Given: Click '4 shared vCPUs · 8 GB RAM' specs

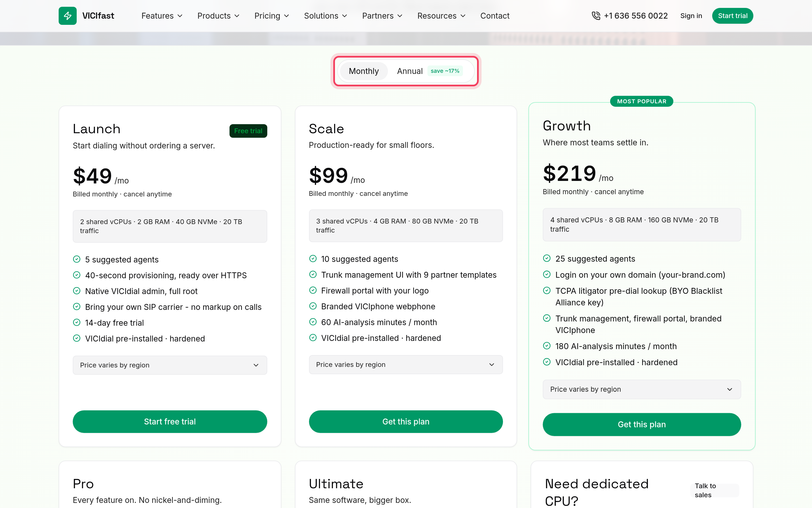Looking at the screenshot, I should pos(641,224).
